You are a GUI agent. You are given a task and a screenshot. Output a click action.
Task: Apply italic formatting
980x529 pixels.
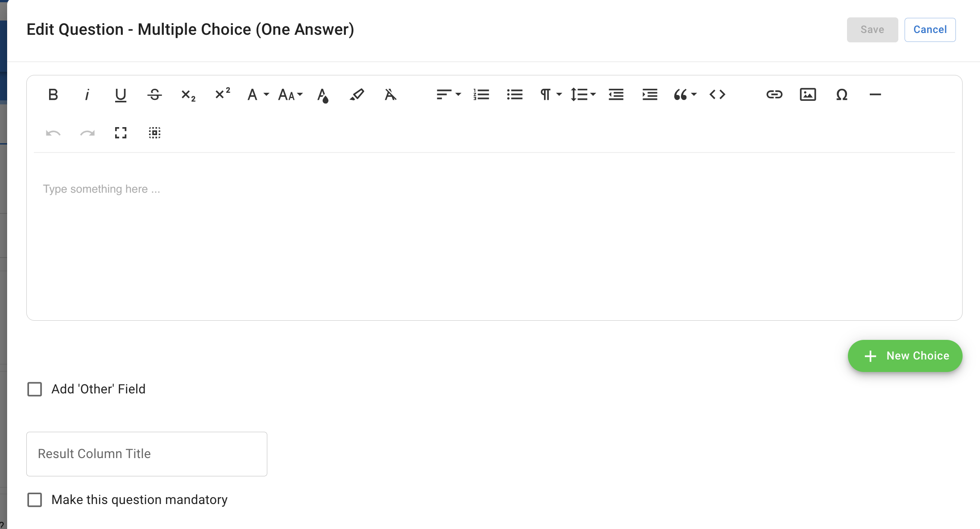[x=87, y=95]
